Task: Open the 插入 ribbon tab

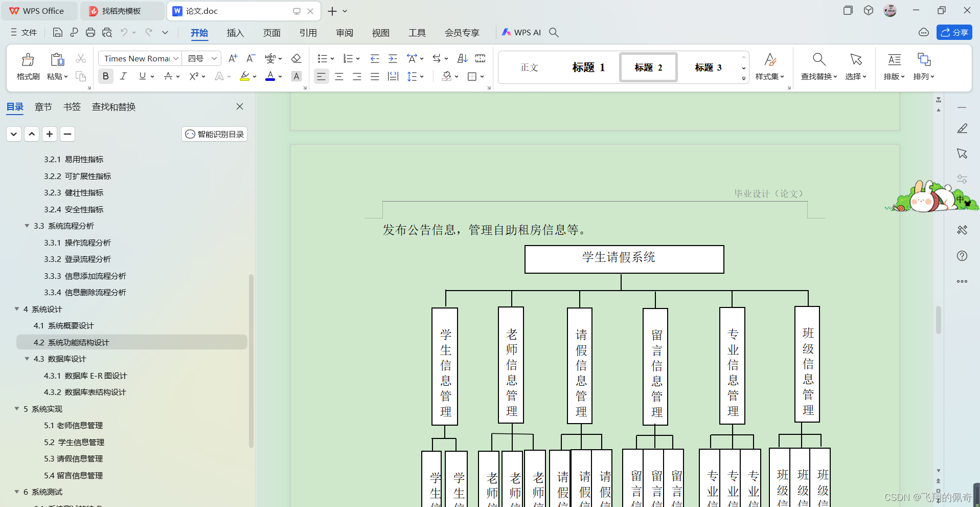Action: point(235,33)
